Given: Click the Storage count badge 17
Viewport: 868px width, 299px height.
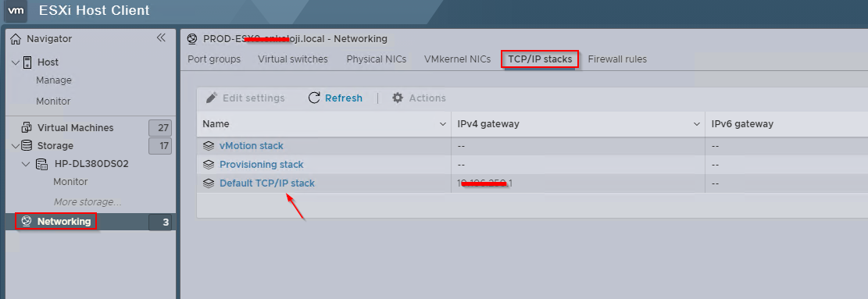Looking at the screenshot, I should click(x=160, y=146).
